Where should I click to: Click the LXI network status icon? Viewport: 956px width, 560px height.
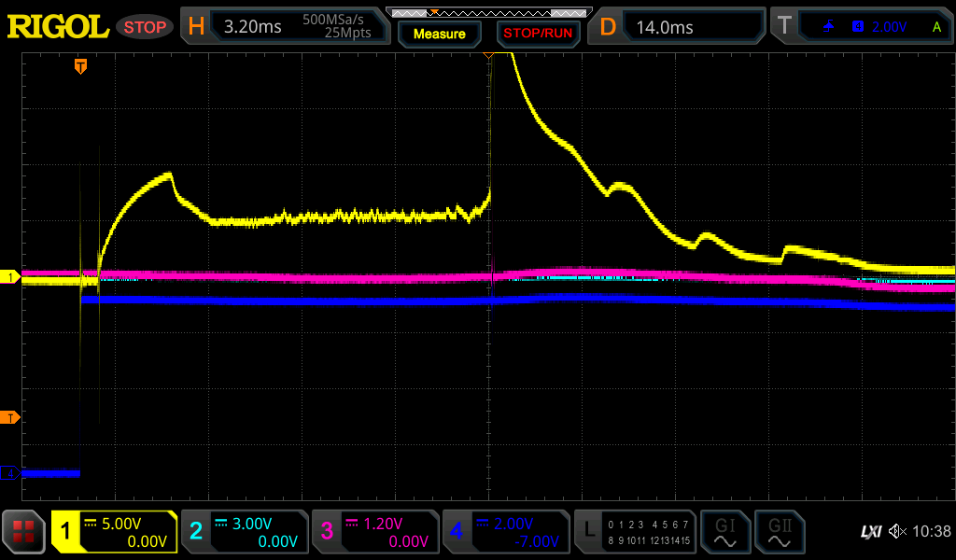pos(870,532)
